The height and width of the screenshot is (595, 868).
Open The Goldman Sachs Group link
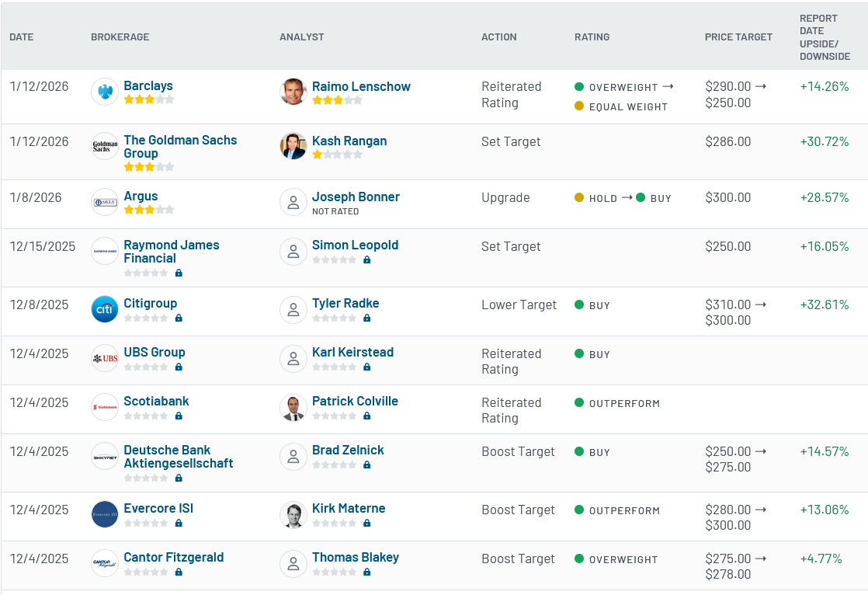(180, 147)
